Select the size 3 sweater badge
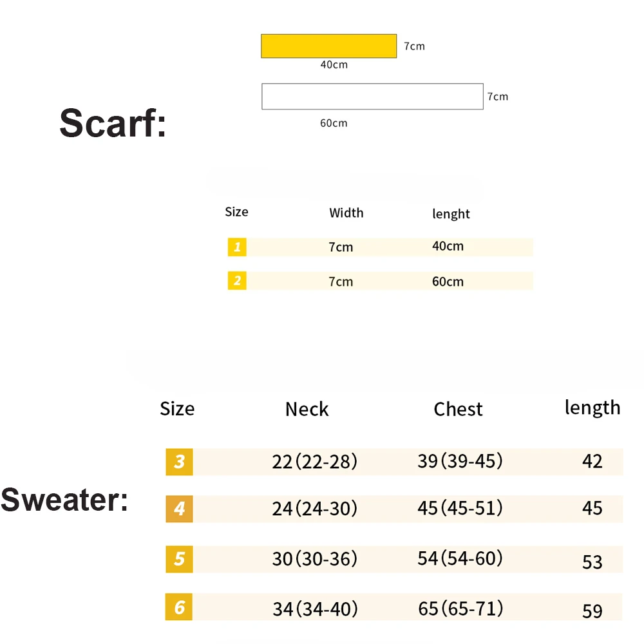This screenshot has width=644, height=644. [179, 462]
